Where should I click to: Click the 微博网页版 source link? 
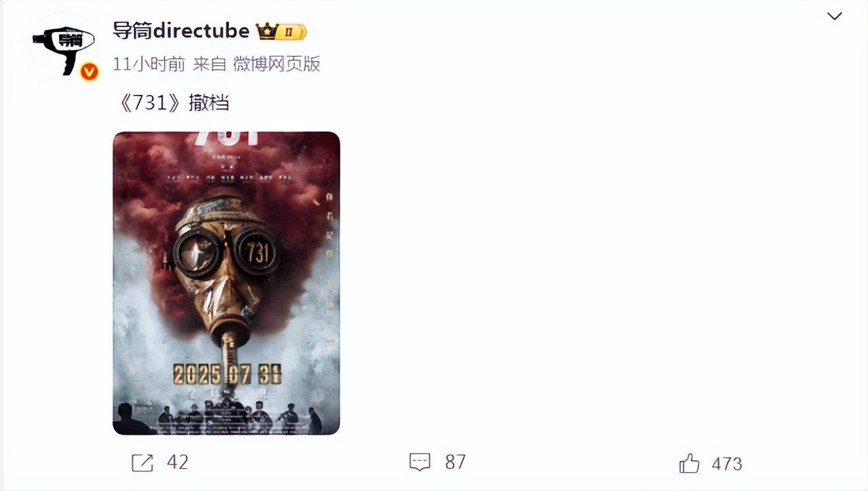click(x=276, y=64)
